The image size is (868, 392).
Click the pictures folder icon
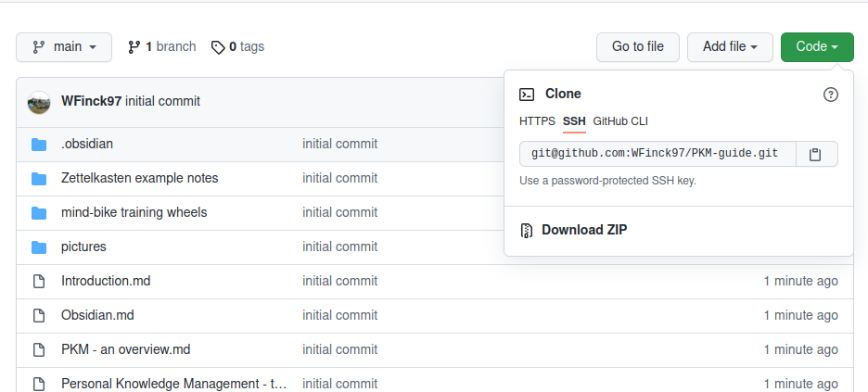point(39,247)
